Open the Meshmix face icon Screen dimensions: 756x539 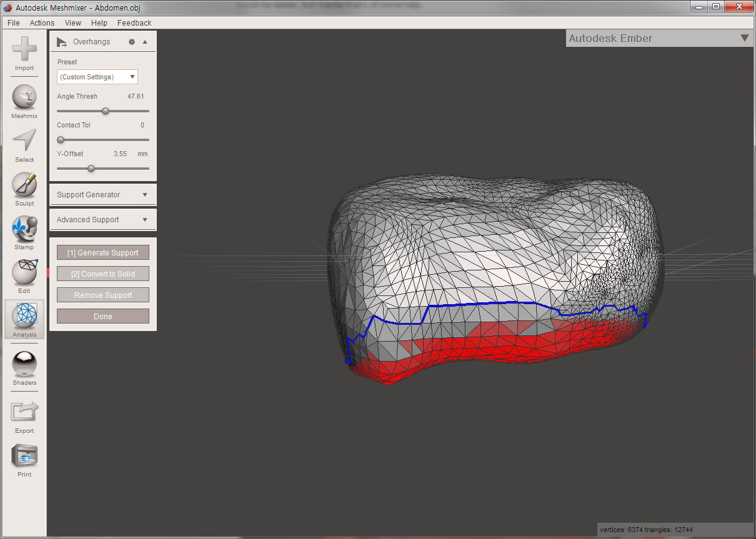tap(24, 97)
